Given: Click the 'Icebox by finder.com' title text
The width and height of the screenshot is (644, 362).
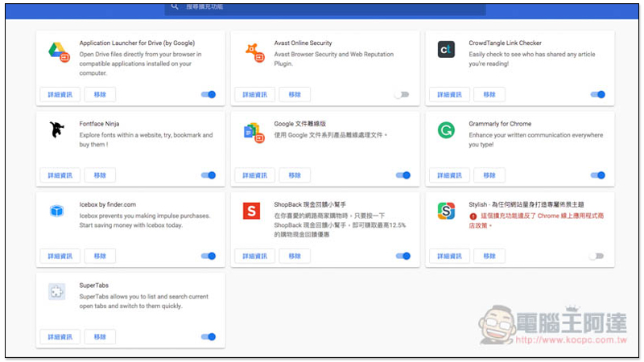Looking at the screenshot, I should tap(108, 204).
